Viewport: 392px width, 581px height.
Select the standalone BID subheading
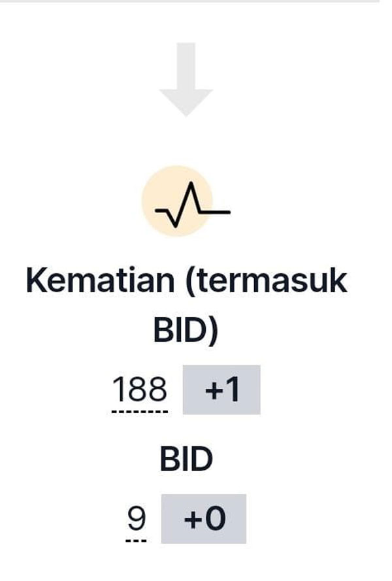[186, 459]
